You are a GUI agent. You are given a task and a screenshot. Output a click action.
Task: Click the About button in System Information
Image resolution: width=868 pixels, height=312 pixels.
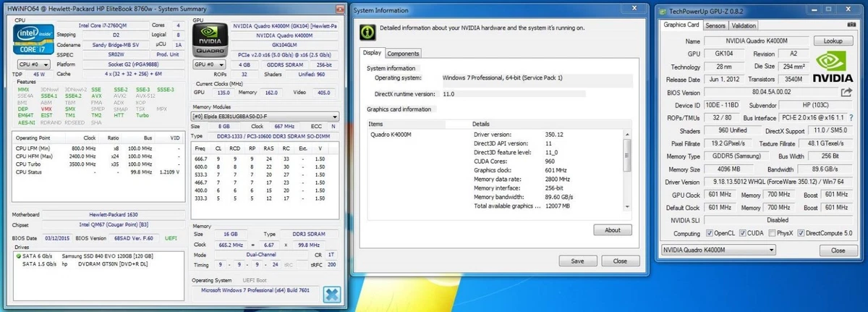pyautogui.click(x=612, y=230)
